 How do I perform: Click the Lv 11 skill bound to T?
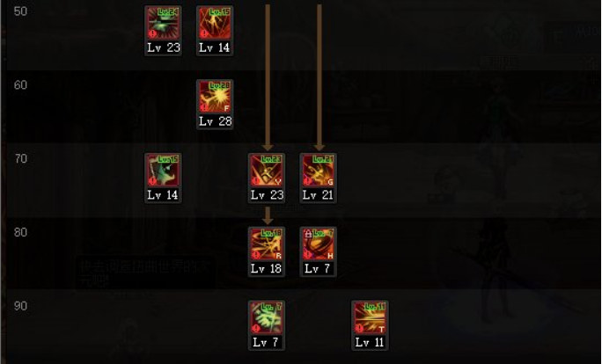[370, 325]
